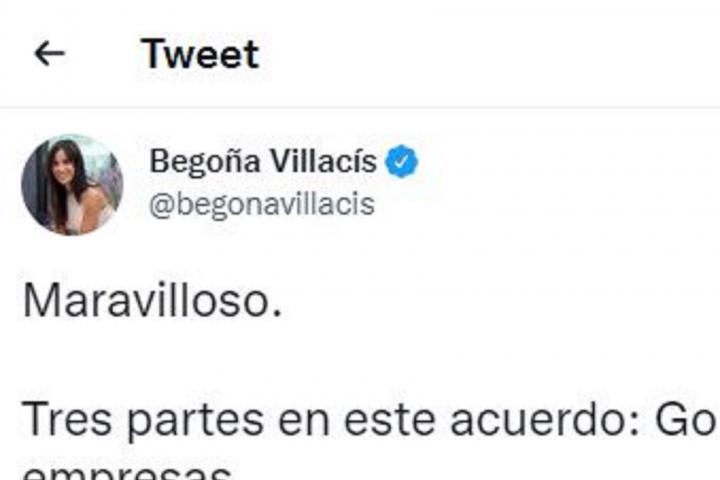Click the word Maravilloso in the tweet
Viewport: 720px width, 480px height.
(146, 300)
